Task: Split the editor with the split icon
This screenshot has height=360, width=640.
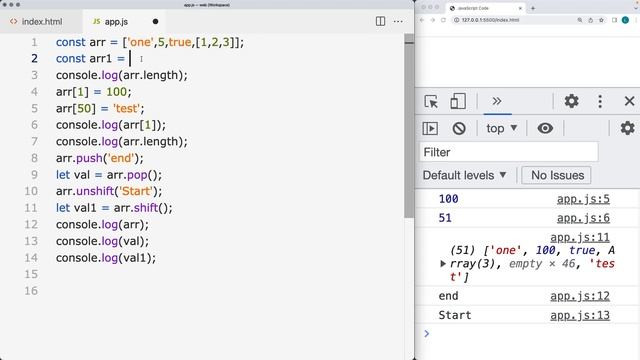Action: pos(380,21)
